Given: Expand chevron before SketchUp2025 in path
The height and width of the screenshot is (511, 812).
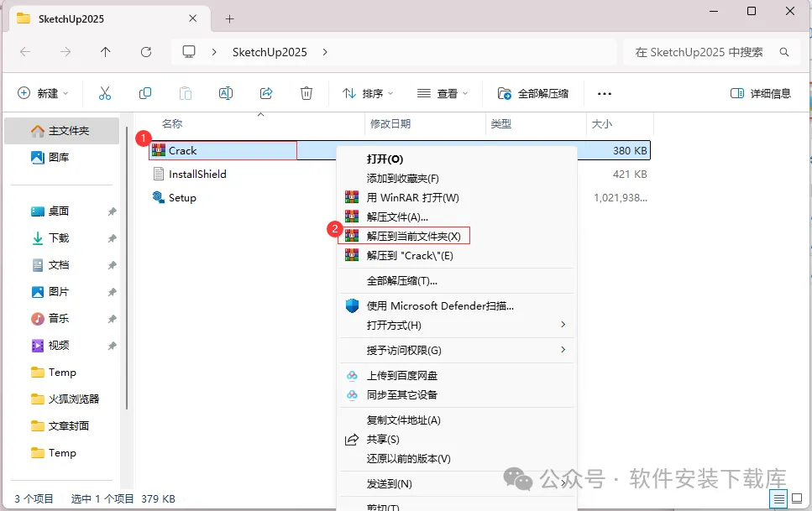Looking at the screenshot, I should [214, 52].
